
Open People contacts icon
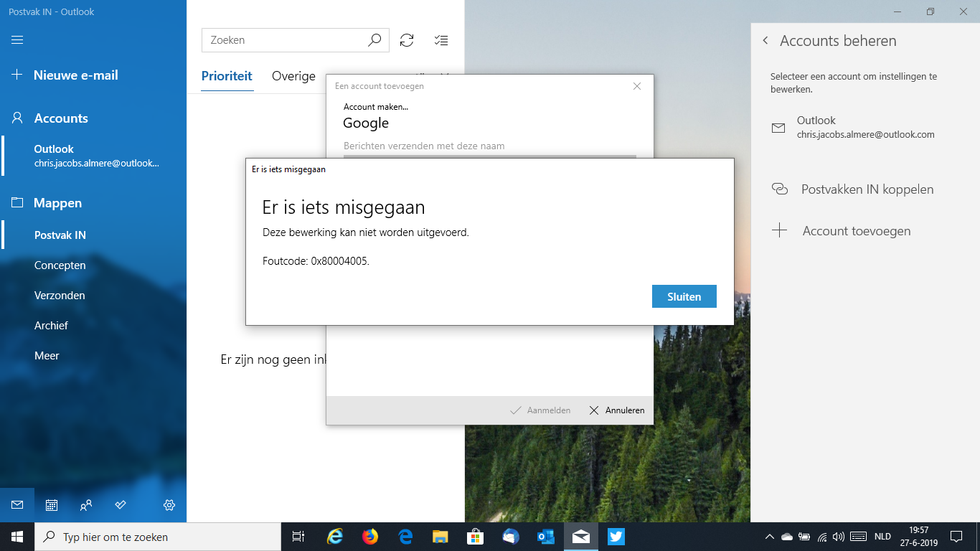(x=86, y=505)
